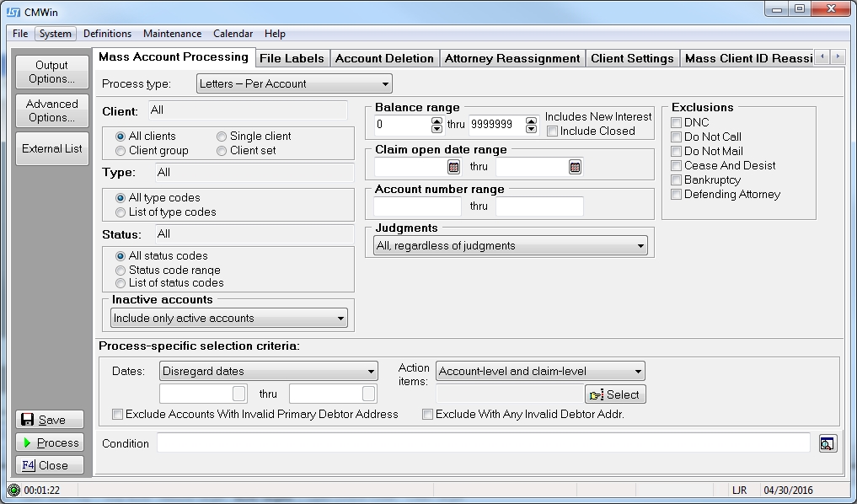Increase the balance range minimum value

coord(437,121)
